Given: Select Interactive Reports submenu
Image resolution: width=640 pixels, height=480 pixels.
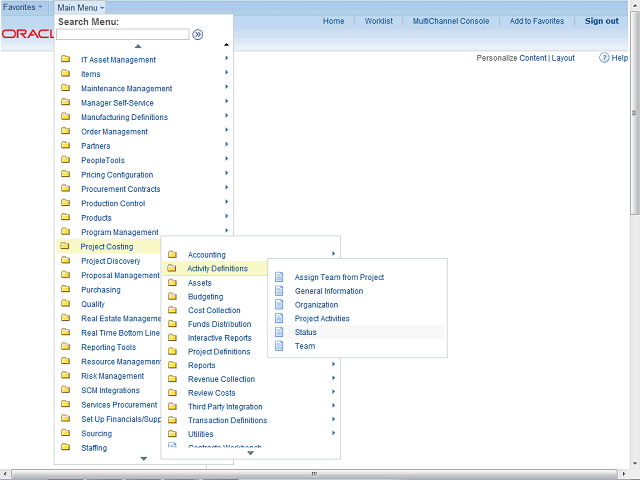Looking at the screenshot, I should pyautogui.click(x=220, y=338).
